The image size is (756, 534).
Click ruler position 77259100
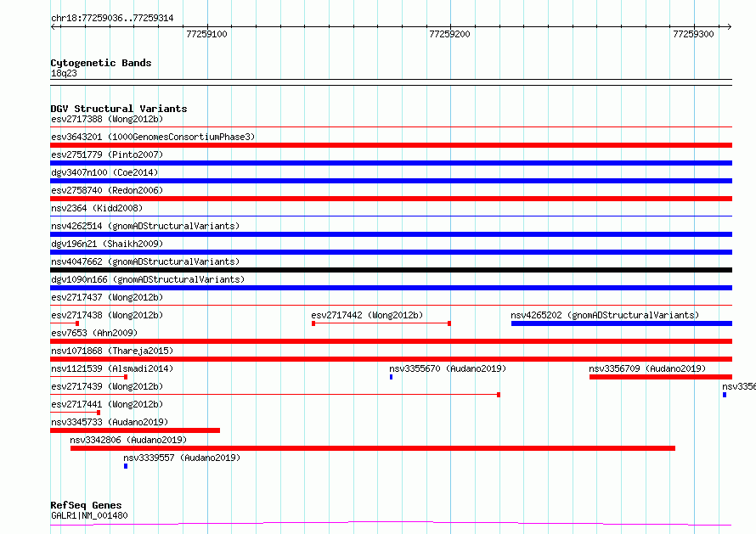(206, 34)
